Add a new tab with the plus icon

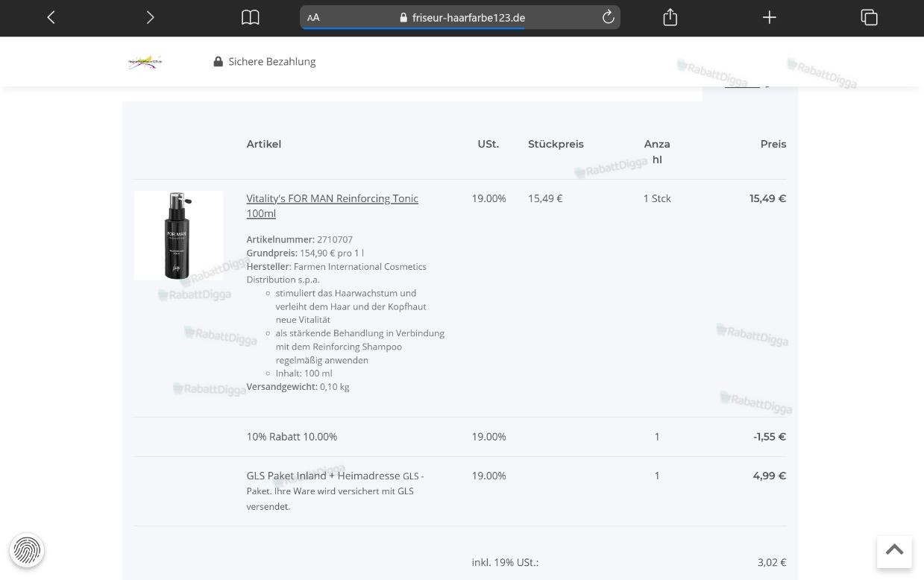tap(770, 17)
